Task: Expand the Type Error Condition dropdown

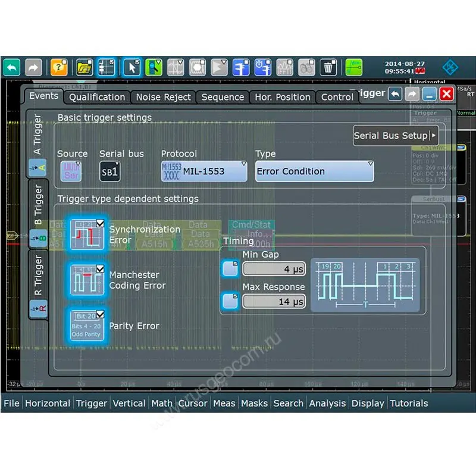Action: pos(314,171)
